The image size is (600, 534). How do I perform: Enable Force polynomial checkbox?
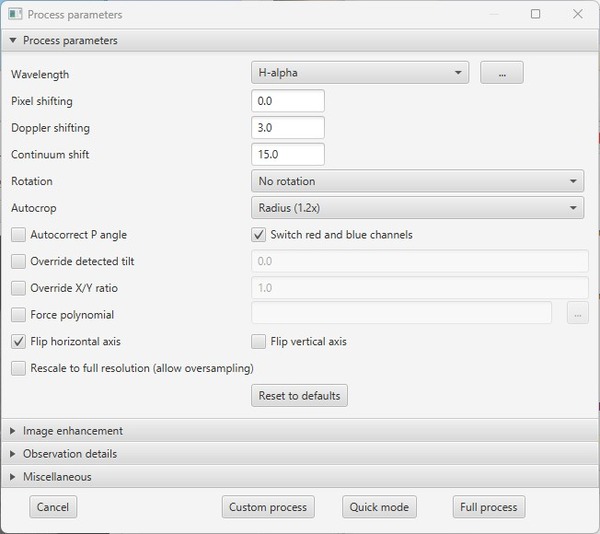(x=18, y=315)
